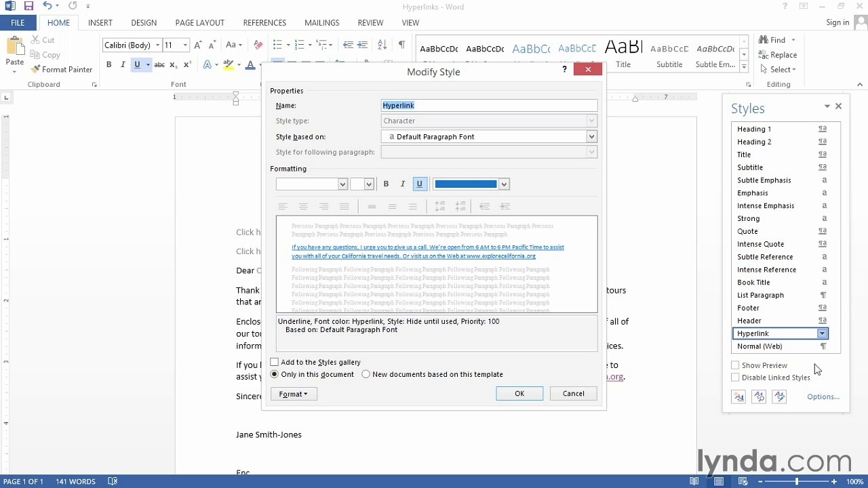The height and width of the screenshot is (488, 868).
Task: Click 141 WORDS in status bar
Action: click(75, 482)
